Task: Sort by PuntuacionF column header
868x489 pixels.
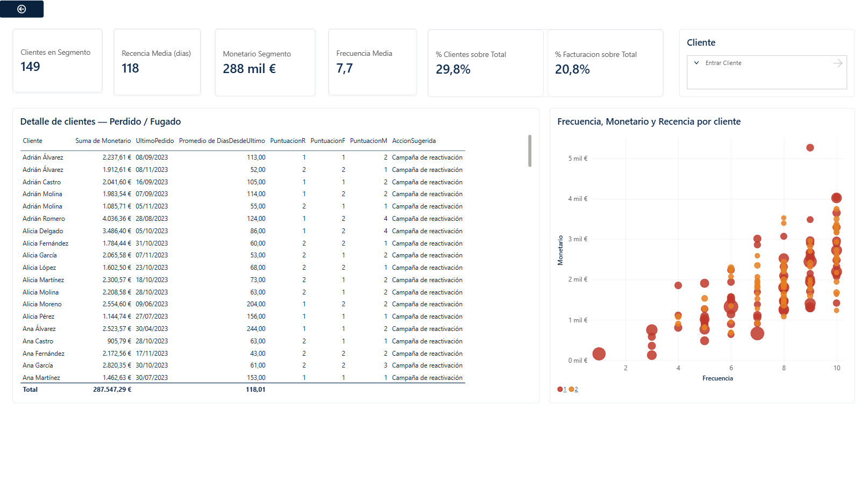Action: click(328, 141)
